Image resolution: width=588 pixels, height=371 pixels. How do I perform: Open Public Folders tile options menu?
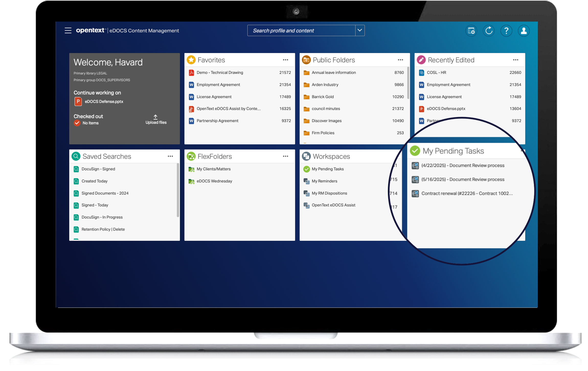tap(400, 60)
